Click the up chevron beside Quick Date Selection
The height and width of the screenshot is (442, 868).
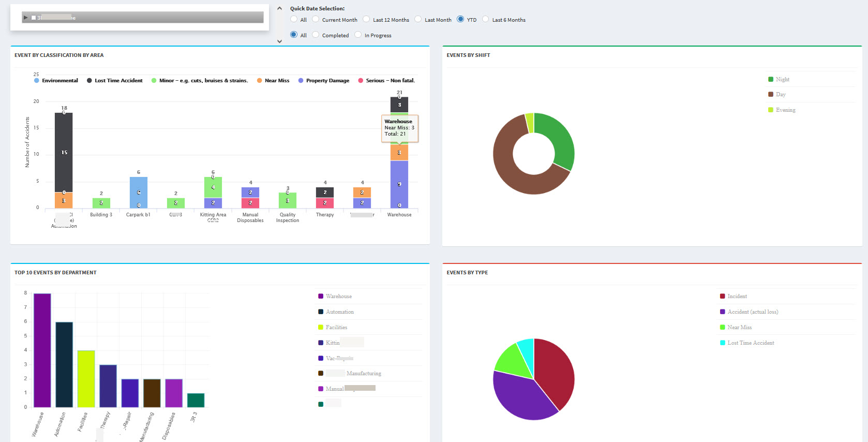(x=280, y=8)
